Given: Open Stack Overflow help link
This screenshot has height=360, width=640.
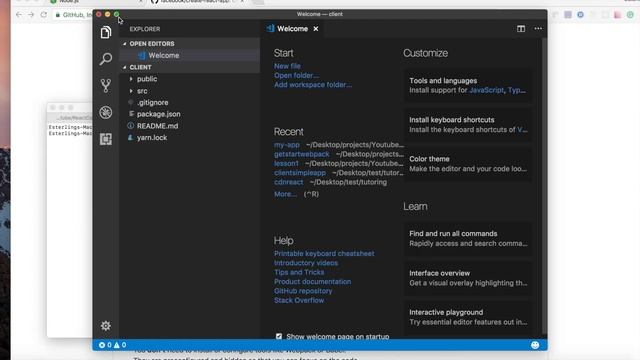Looking at the screenshot, I should (x=299, y=300).
